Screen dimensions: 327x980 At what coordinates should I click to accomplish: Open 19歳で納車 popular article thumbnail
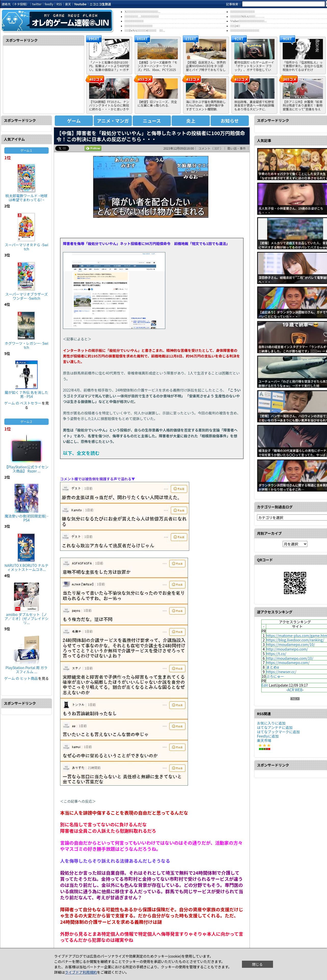[292, 337]
